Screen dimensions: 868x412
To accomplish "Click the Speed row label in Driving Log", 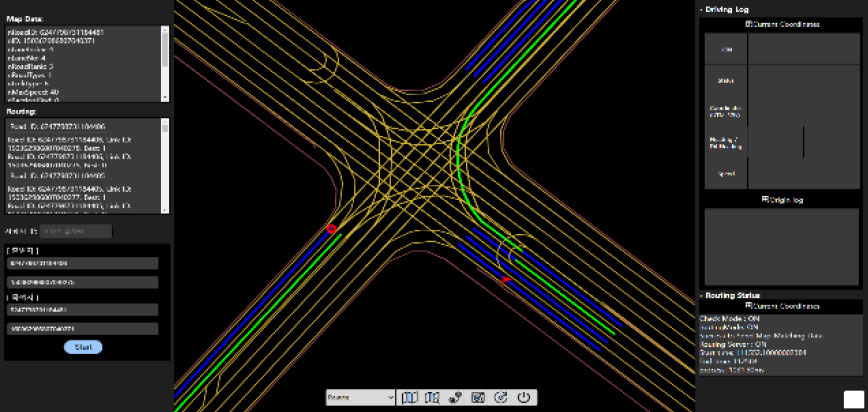I will click(x=726, y=174).
